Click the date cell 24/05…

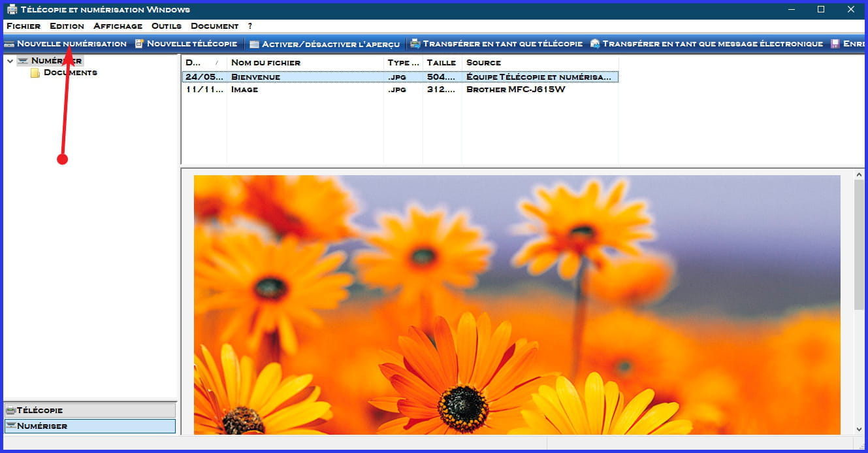[204, 77]
